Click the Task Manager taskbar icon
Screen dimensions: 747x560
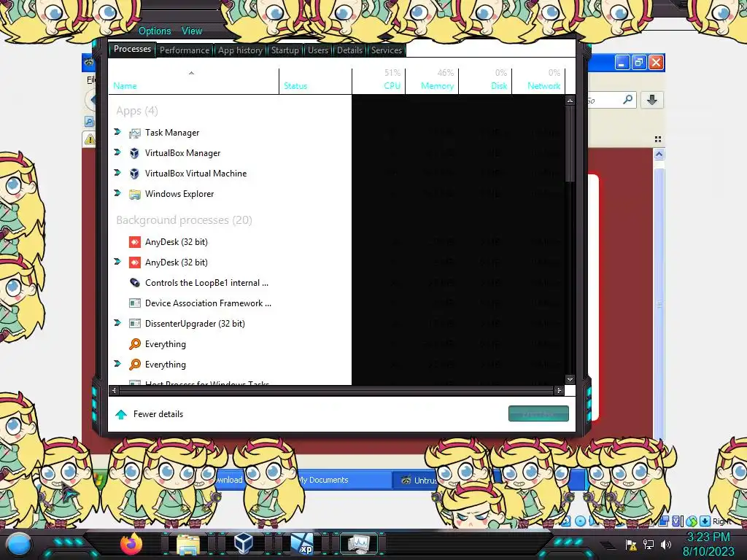[359, 544]
